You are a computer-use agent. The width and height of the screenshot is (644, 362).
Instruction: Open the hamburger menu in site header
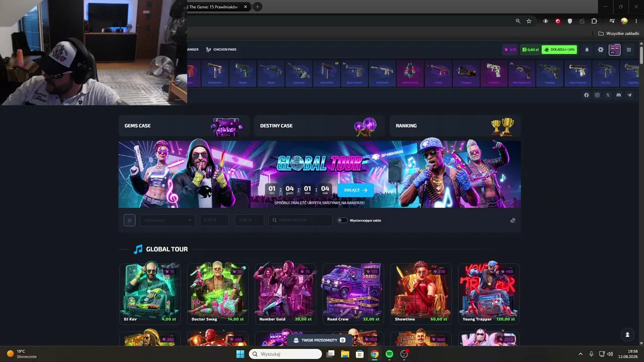point(629,50)
